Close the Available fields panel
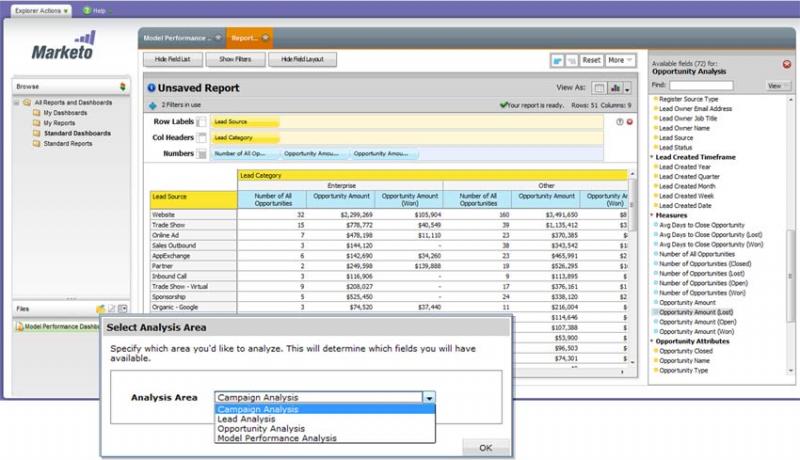The height and width of the screenshot is (460, 800). (786, 64)
